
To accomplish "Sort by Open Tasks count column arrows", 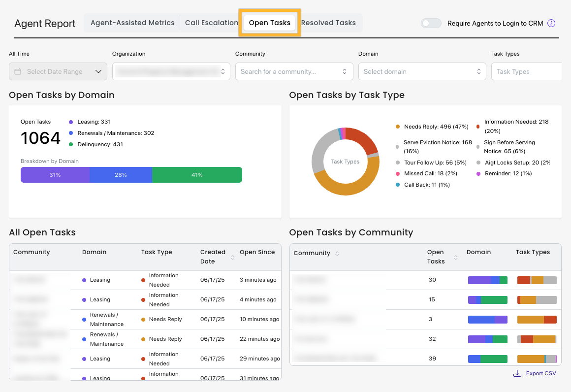I will pyautogui.click(x=455, y=257).
